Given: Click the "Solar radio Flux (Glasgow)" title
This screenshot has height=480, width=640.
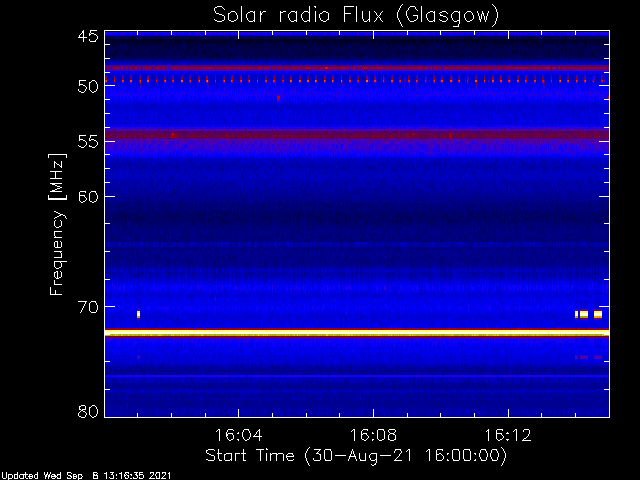Looking at the screenshot, I should [x=356, y=16].
